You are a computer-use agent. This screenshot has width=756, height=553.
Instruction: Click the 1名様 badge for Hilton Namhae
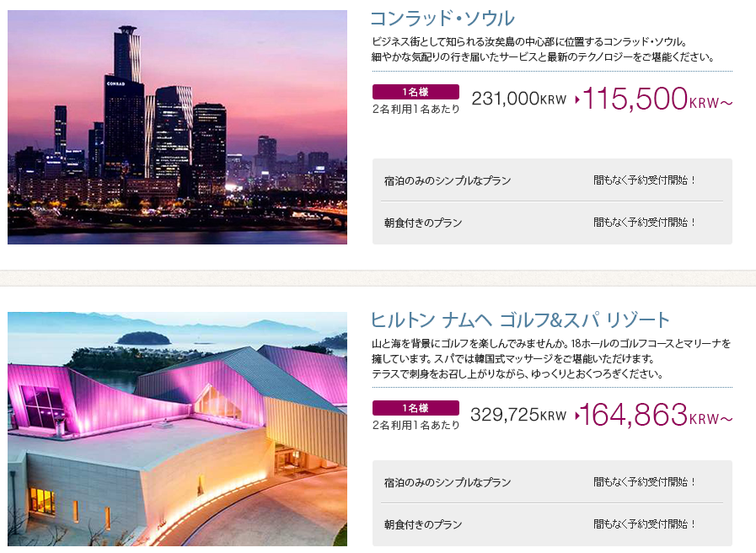416,408
